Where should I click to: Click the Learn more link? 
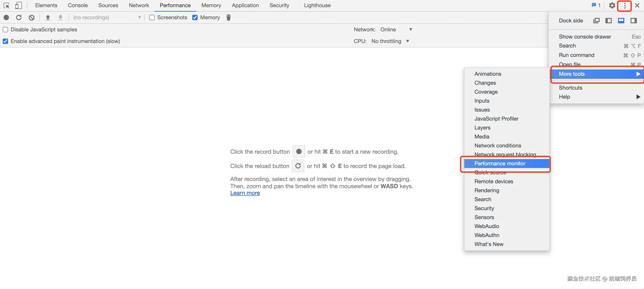click(x=245, y=193)
